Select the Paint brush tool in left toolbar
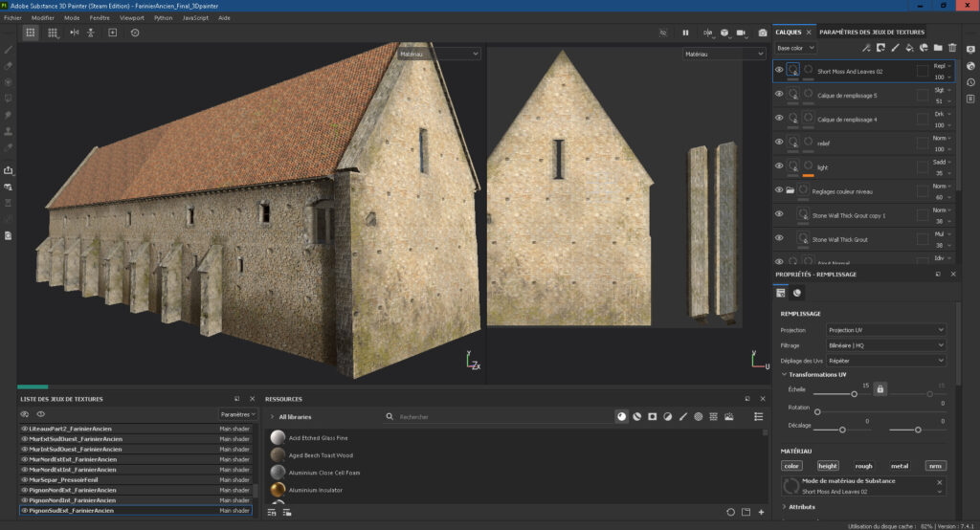This screenshot has height=530, width=980. pos(8,50)
